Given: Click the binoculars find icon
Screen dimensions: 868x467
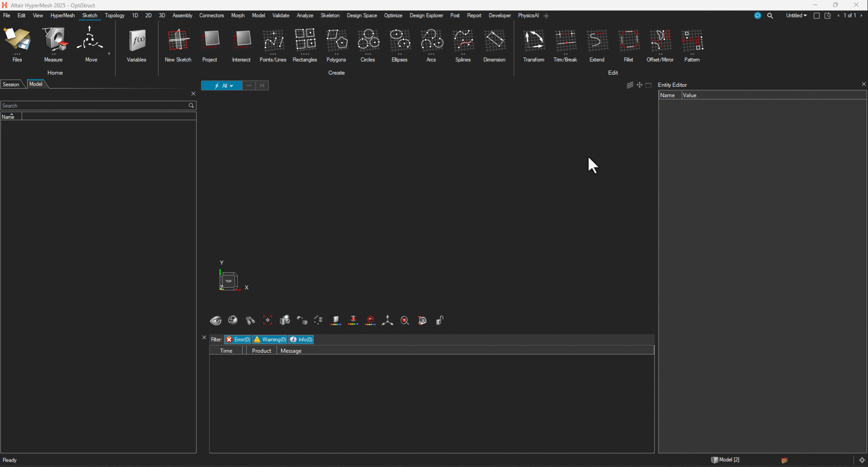Looking at the screenshot, I should click(x=250, y=320).
